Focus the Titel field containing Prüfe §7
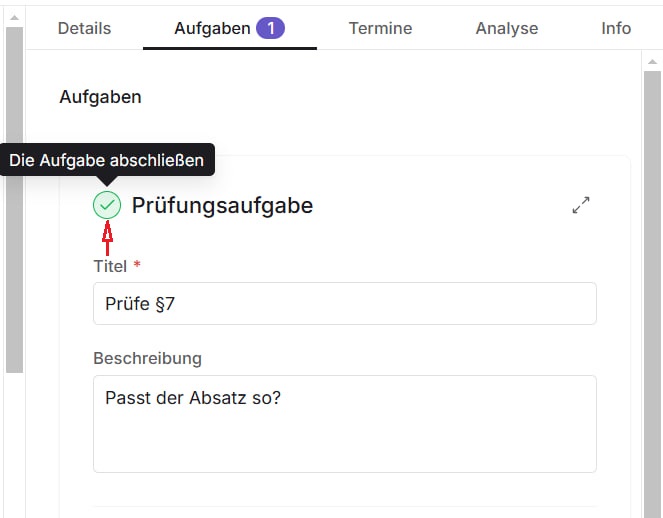The width and height of the screenshot is (663, 518). (x=344, y=303)
